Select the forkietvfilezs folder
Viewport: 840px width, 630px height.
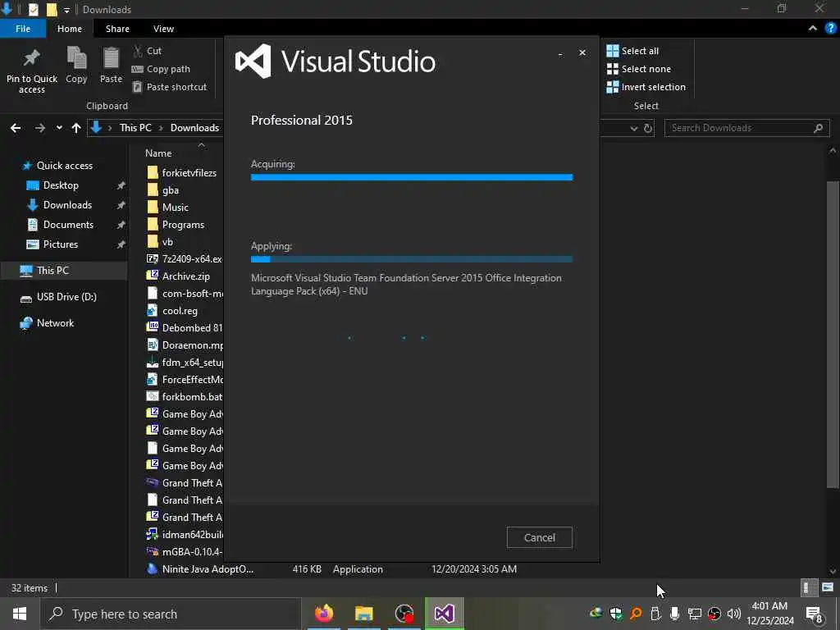(182, 172)
